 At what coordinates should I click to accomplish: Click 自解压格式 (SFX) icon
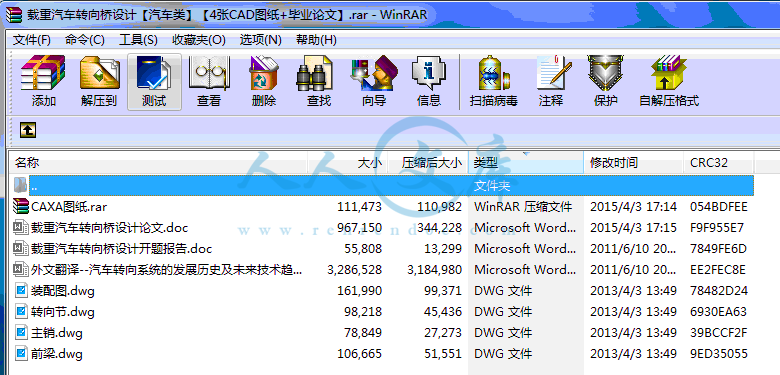click(669, 73)
